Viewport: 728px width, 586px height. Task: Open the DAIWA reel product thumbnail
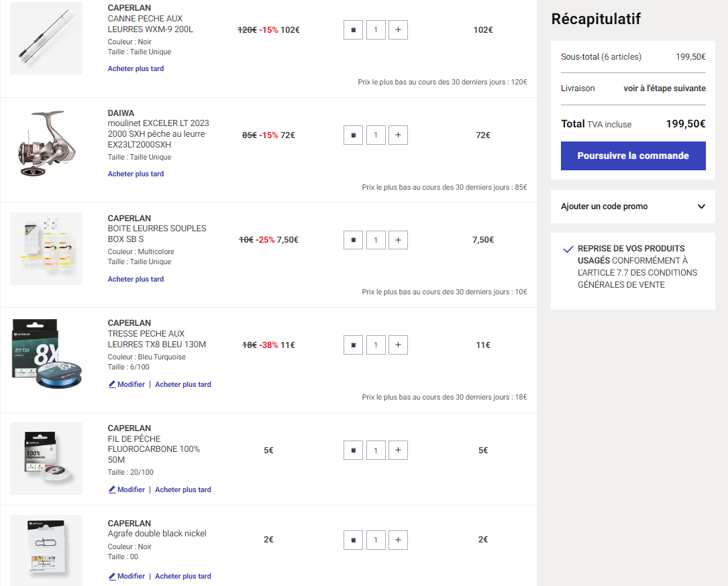tap(46, 143)
